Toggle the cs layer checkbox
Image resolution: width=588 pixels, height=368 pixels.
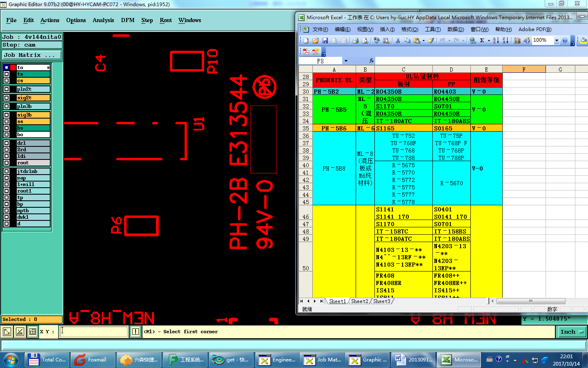[7, 81]
